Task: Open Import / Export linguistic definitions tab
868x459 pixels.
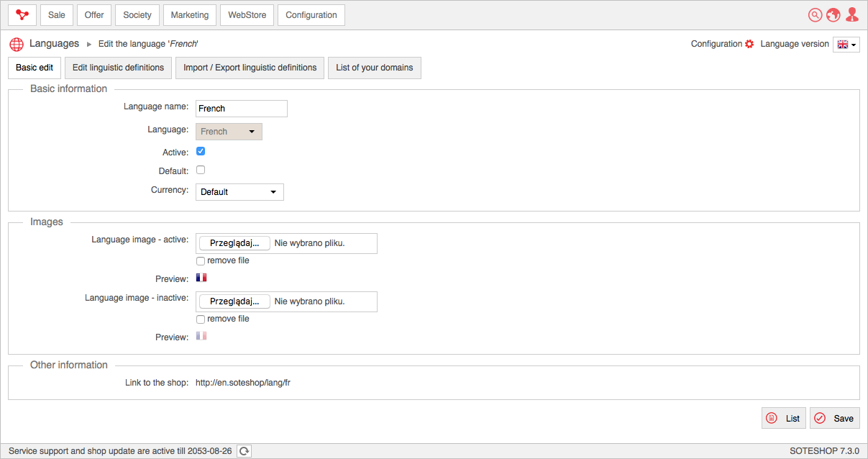Action: tap(250, 68)
